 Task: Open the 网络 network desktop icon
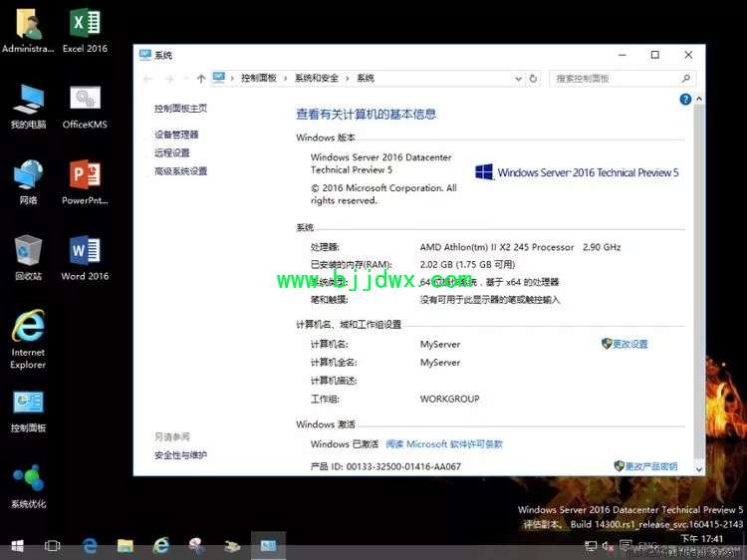pyautogui.click(x=28, y=182)
